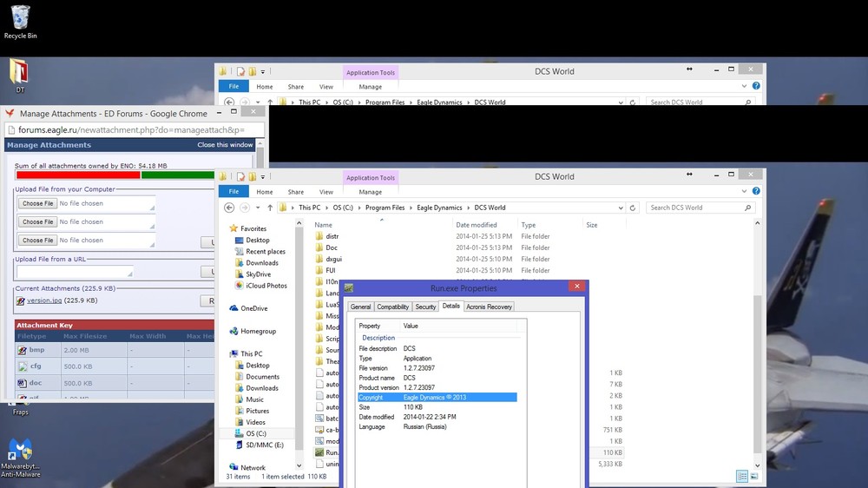Open recent locations dropdown arrow
This screenshot has height=488, width=868.
pos(258,208)
